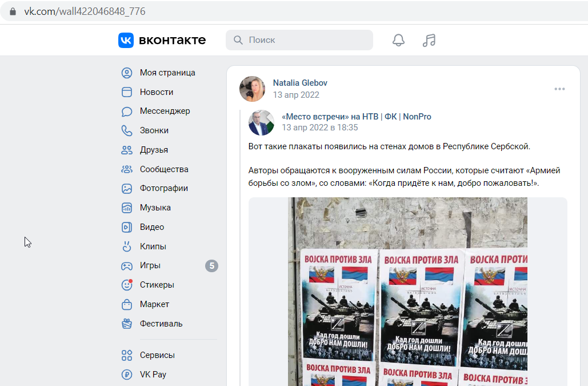Open «Место встречи» на НТВ community link

click(356, 117)
